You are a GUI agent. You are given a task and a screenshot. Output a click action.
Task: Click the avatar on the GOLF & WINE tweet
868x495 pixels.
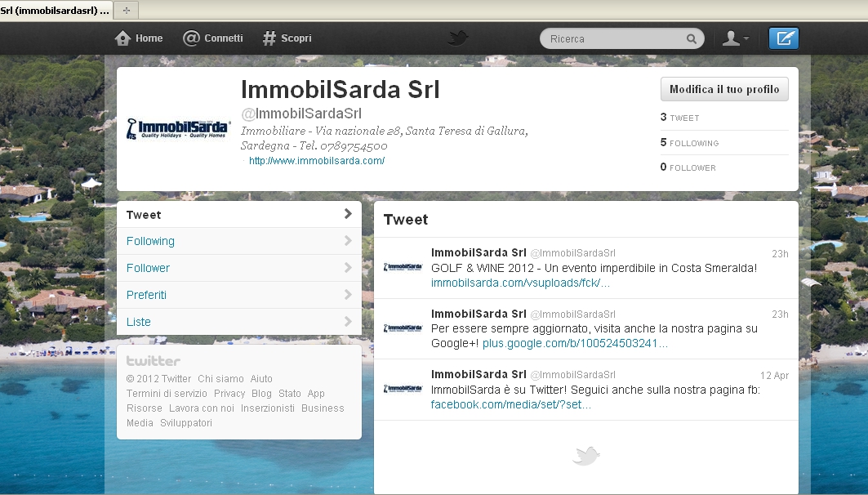(403, 266)
